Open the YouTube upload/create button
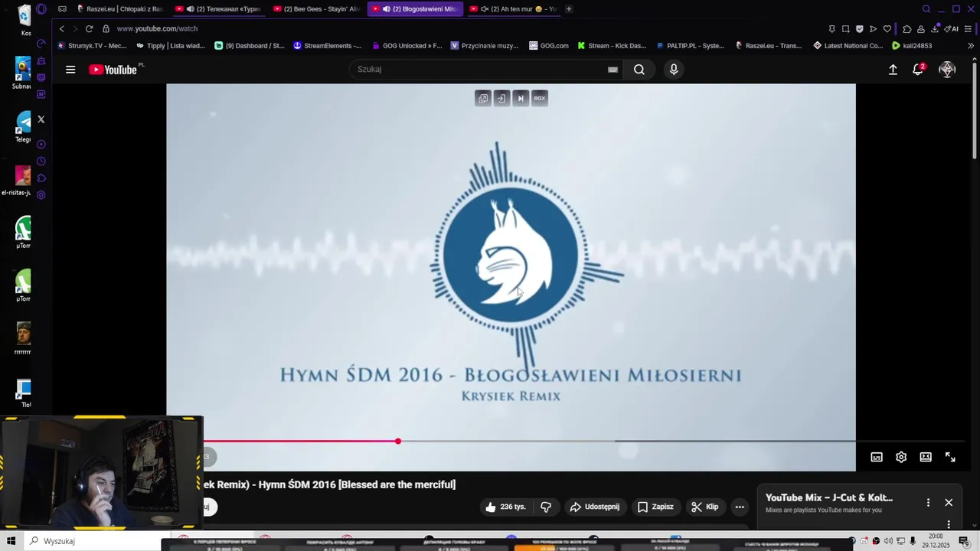Viewport: 980px width, 551px height. (x=893, y=70)
